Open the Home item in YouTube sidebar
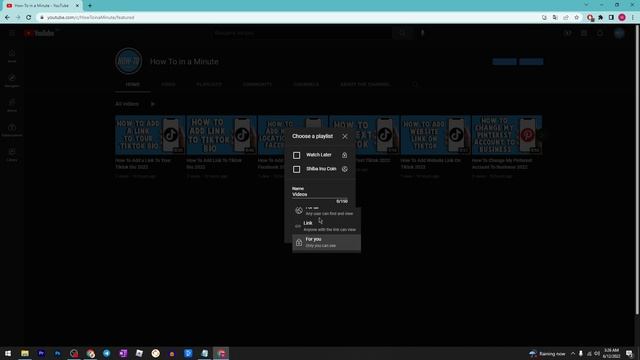Screen dimensions: 640x360 click(x=12, y=56)
